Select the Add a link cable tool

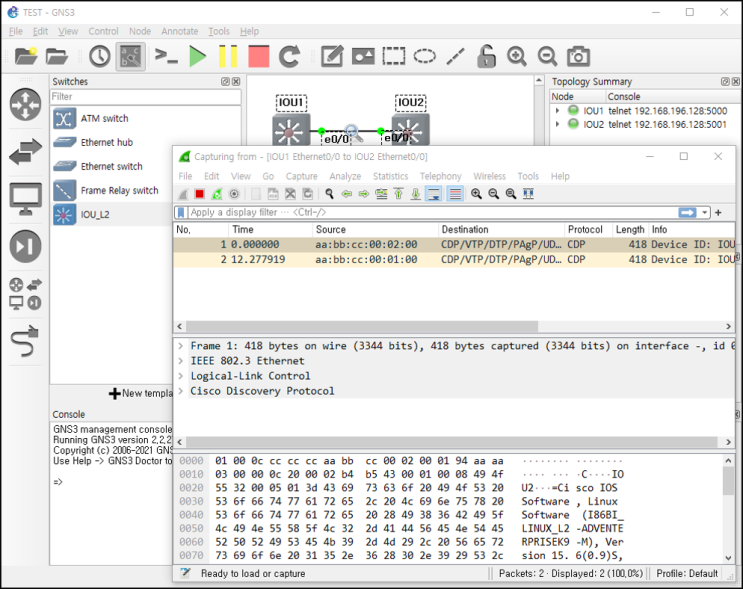[x=26, y=341]
